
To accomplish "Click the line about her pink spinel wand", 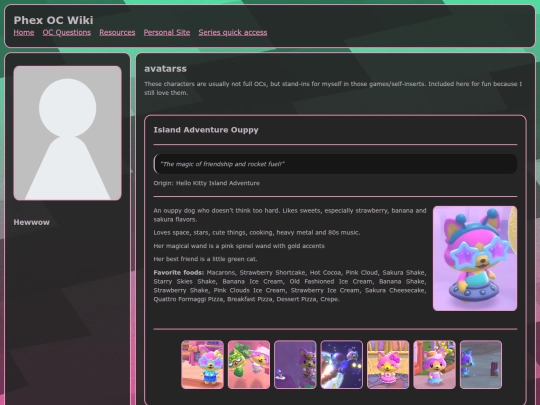I will (239, 246).
